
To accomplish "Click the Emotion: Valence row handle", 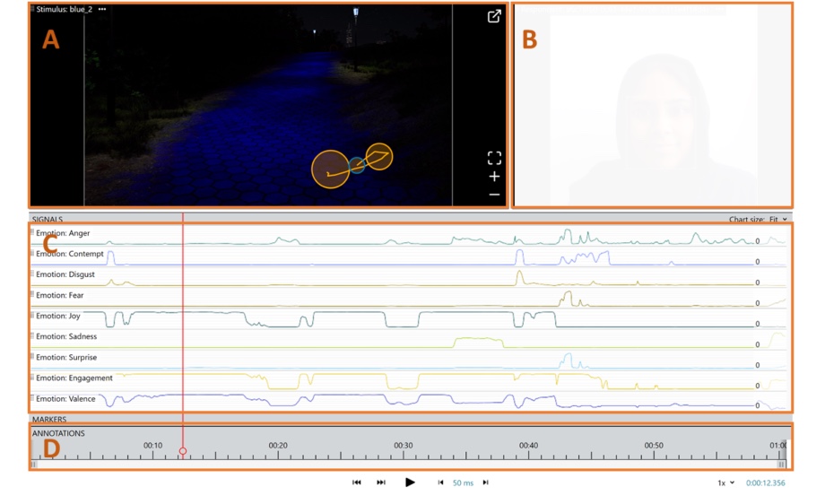I will click(32, 398).
